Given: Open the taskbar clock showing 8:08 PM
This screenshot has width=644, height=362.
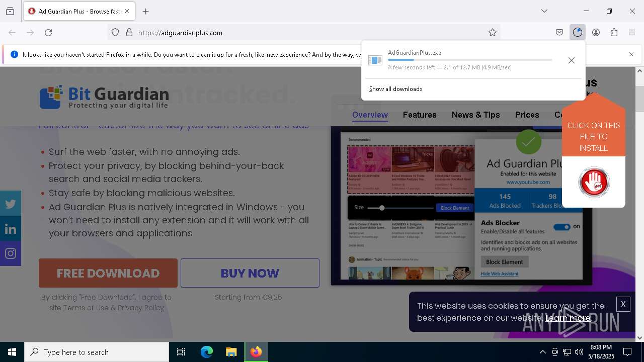Looking at the screenshot, I should [601, 352].
